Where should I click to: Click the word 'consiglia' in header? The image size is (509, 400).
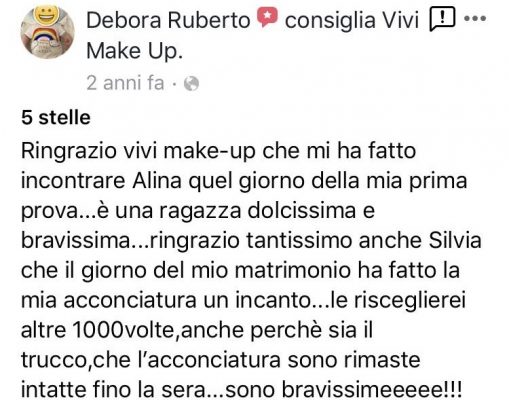330,20
